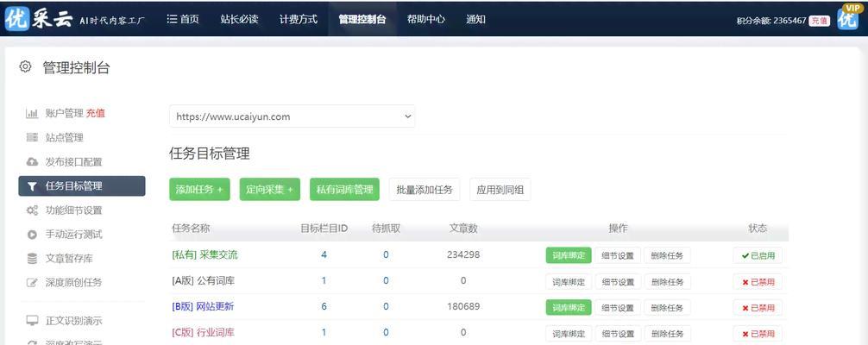Click the red 充值 badge in header

point(820,21)
